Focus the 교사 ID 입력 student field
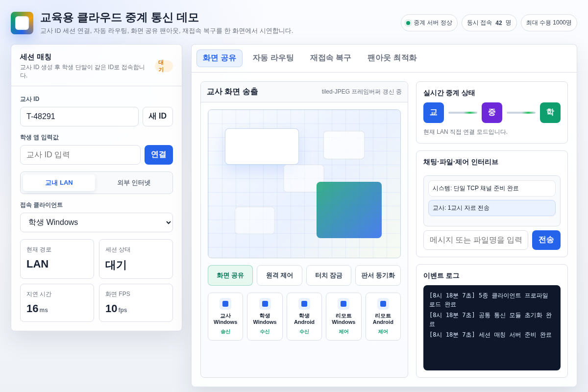Image resolution: width=588 pixels, height=392 pixels. (x=80, y=155)
